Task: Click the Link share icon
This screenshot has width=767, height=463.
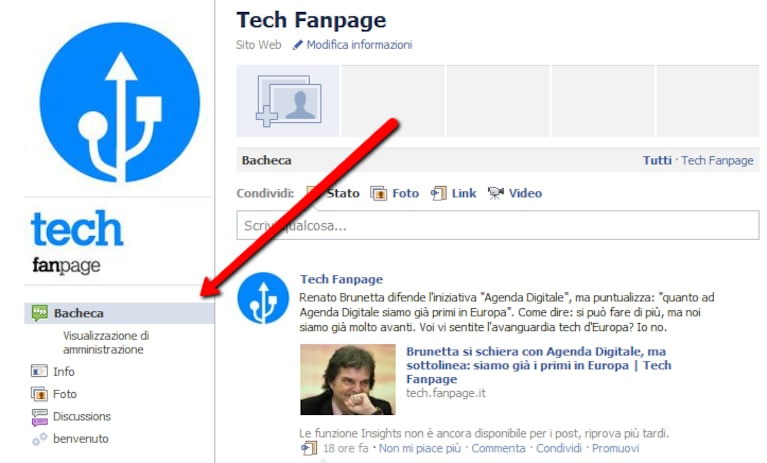Action: pos(438,194)
